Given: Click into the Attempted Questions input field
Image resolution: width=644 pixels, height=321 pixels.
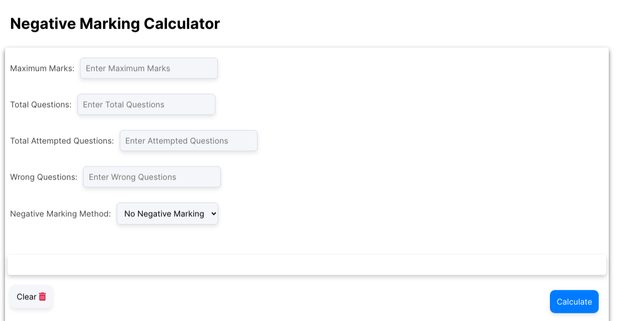Looking at the screenshot, I should point(189,141).
